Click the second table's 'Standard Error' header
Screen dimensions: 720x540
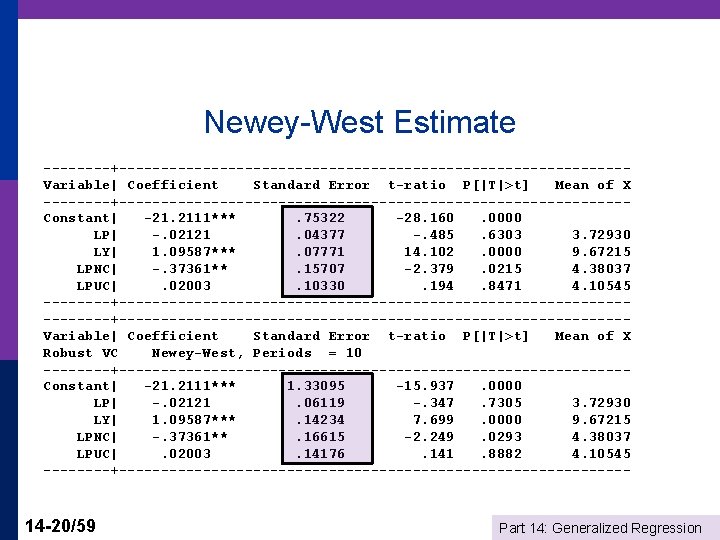(311, 336)
